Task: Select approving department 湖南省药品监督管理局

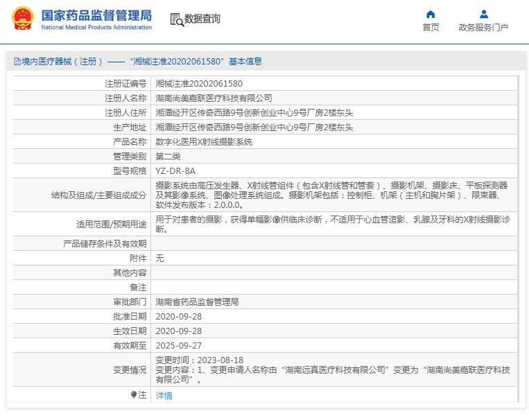Action: tap(197, 302)
